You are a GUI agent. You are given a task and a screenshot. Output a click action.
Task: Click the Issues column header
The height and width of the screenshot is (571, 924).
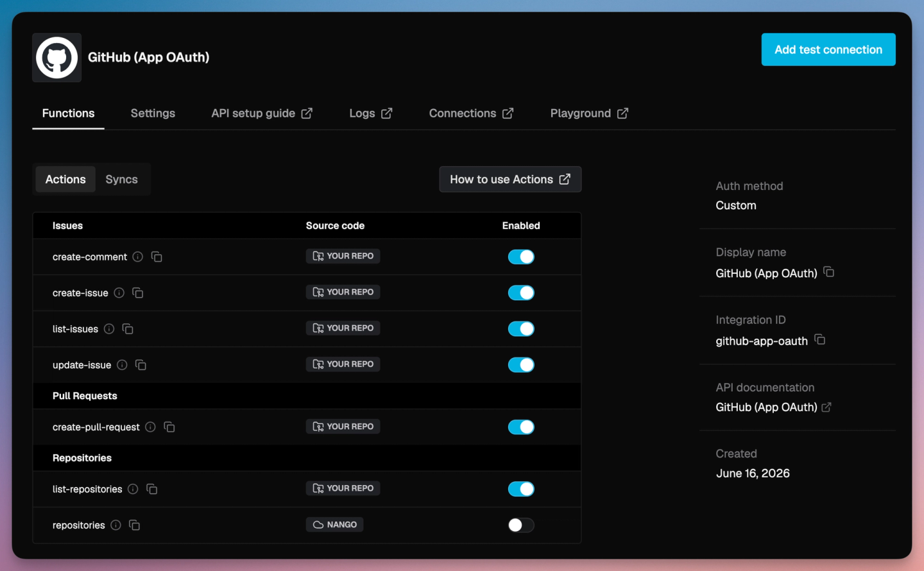(67, 226)
